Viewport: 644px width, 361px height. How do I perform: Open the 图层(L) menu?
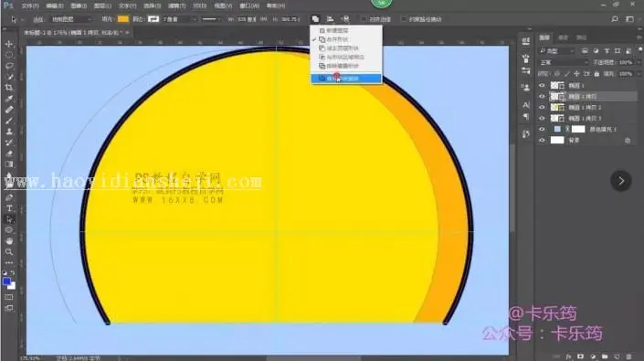click(102, 5)
